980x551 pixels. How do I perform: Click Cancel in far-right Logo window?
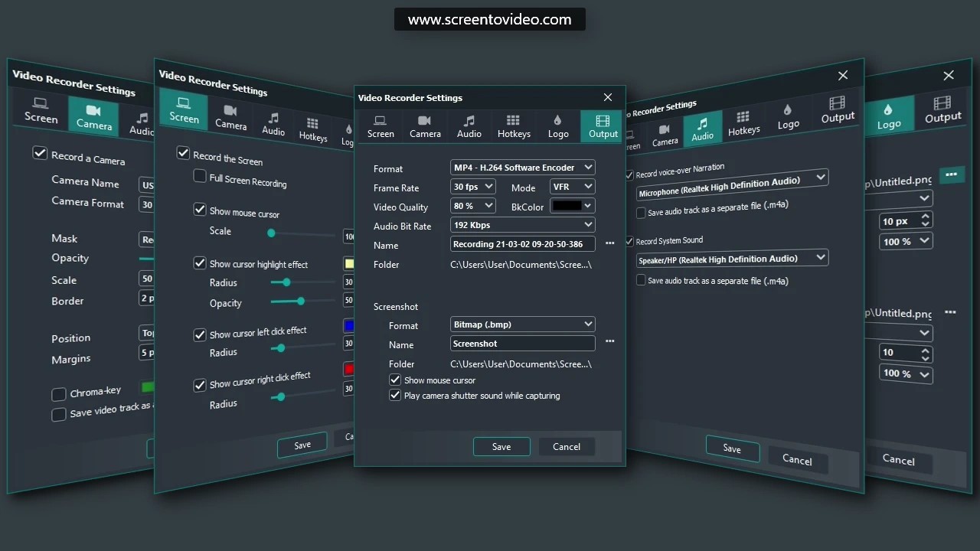tap(898, 459)
